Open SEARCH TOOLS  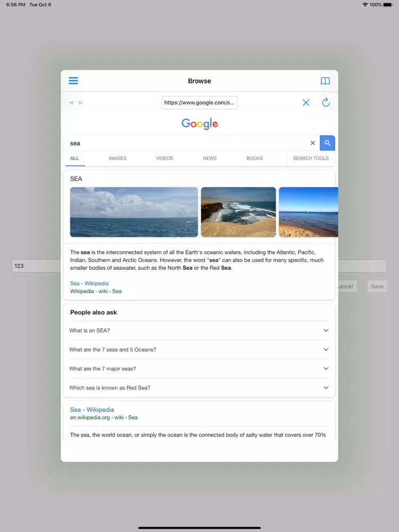tap(311, 158)
